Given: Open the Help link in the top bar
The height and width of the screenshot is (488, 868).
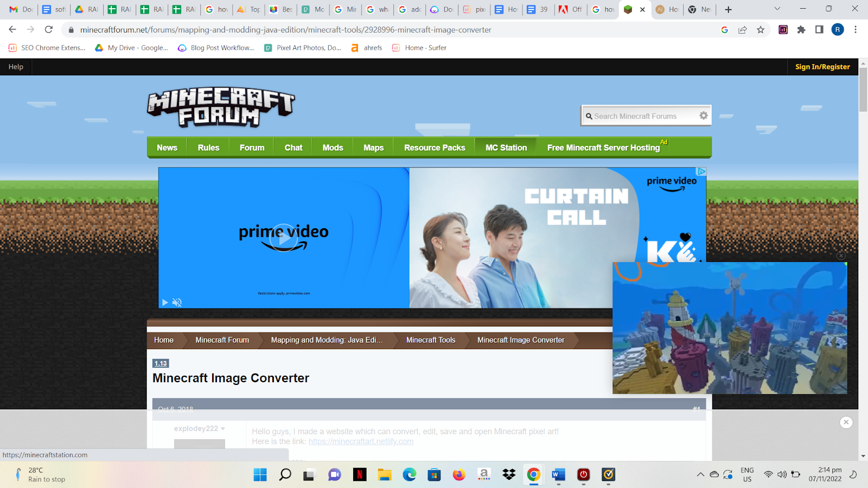Looking at the screenshot, I should point(16,67).
